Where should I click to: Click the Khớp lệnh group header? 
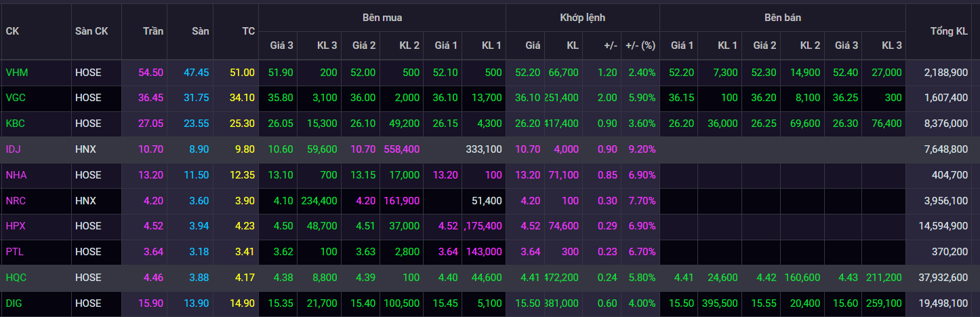(x=582, y=18)
